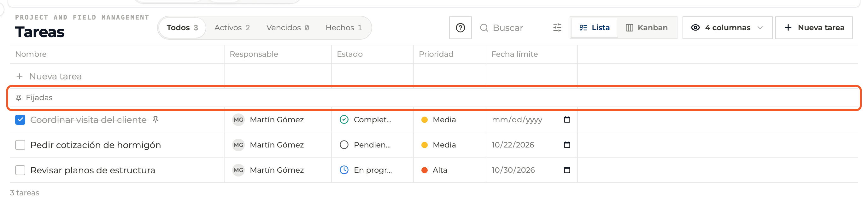
Task: Click the Completado status check icon
Action: click(344, 119)
